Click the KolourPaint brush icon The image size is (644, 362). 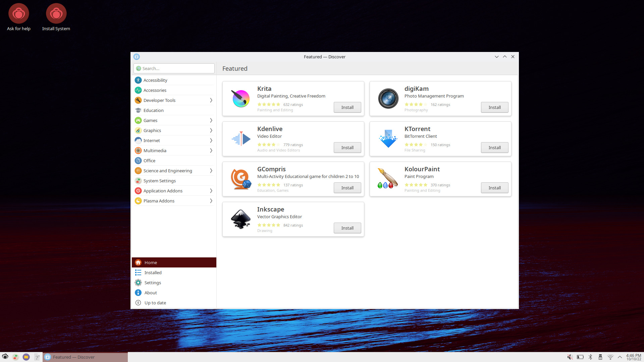click(388, 179)
